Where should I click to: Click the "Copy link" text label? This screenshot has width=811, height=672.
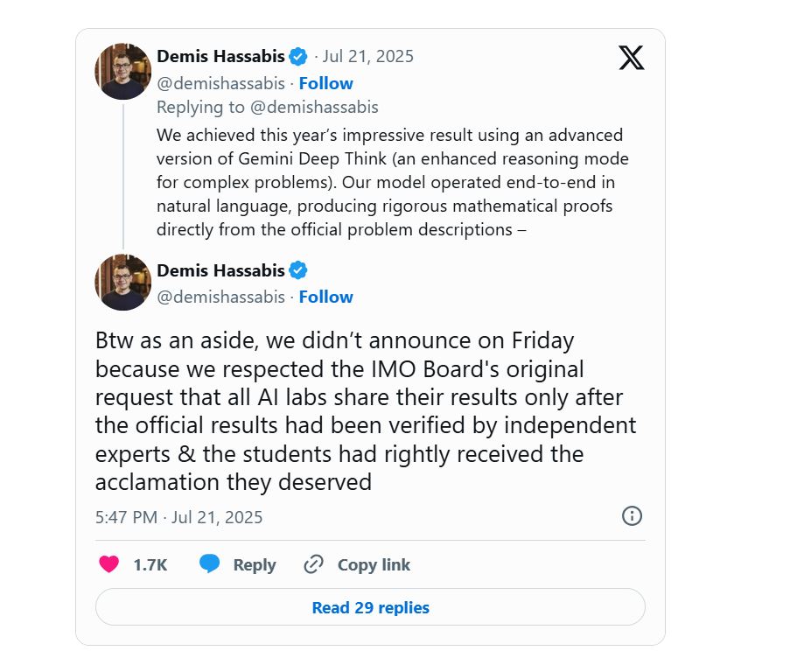pyautogui.click(x=374, y=564)
